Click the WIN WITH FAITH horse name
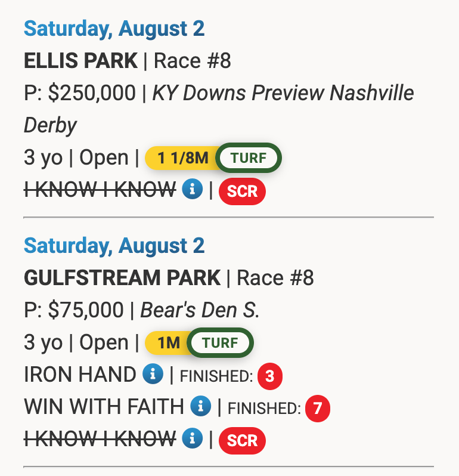Image resolution: width=459 pixels, height=476 pixels. (104, 407)
